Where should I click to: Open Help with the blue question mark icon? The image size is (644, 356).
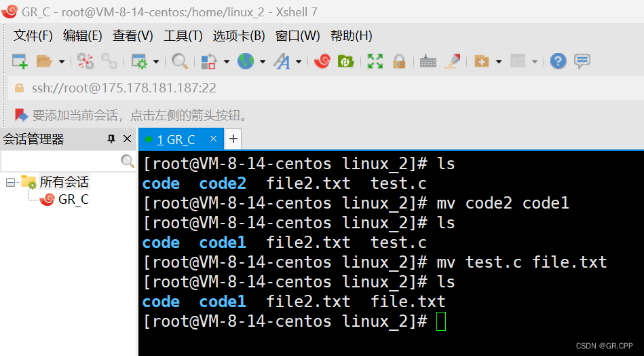click(558, 62)
